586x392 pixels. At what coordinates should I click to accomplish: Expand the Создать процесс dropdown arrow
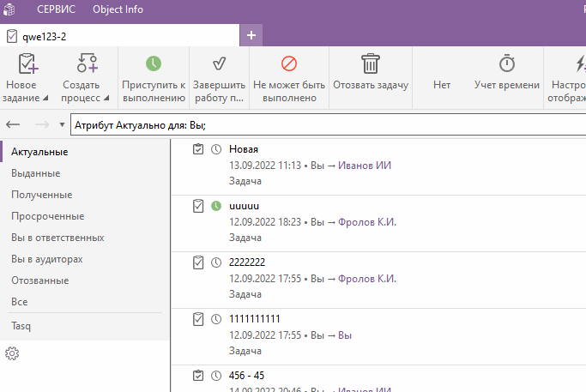point(106,99)
